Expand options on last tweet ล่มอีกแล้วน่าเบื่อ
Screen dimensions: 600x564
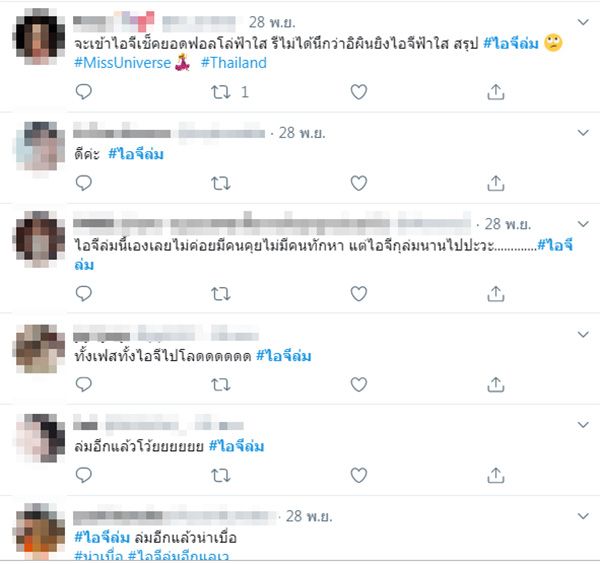(583, 516)
